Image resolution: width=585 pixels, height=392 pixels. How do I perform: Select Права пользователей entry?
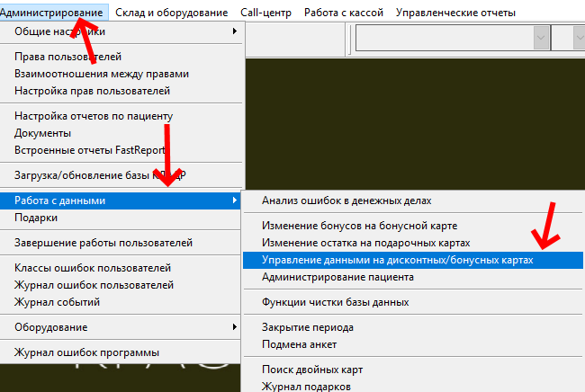(68, 57)
